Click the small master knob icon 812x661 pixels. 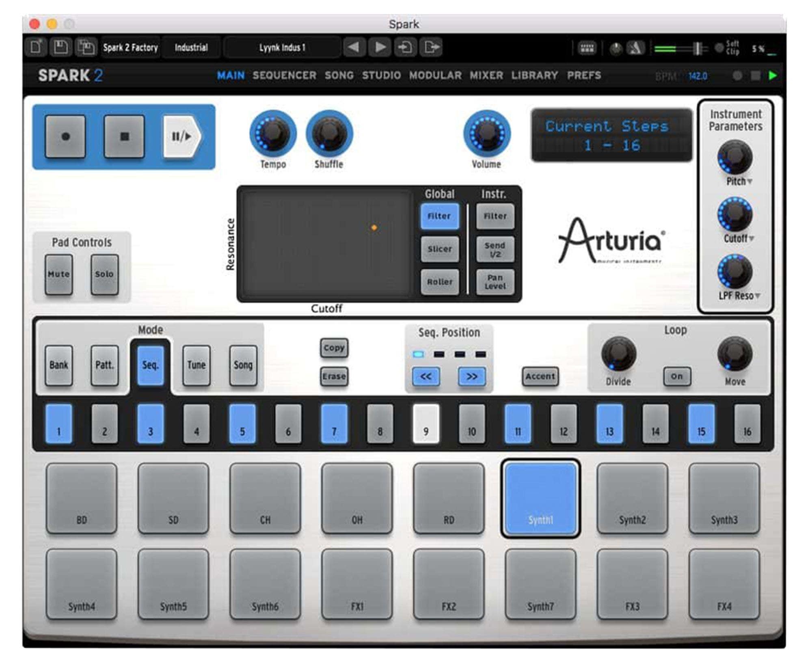616,49
